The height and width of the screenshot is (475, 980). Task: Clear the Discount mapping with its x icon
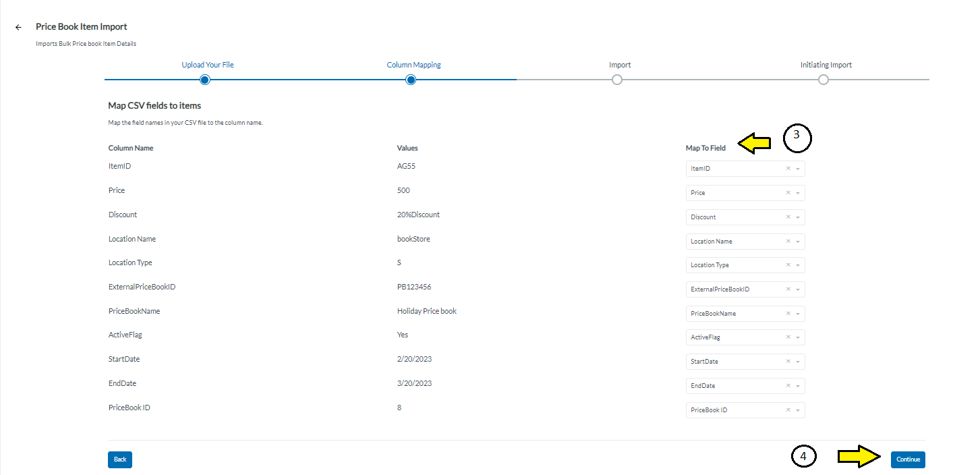click(788, 217)
